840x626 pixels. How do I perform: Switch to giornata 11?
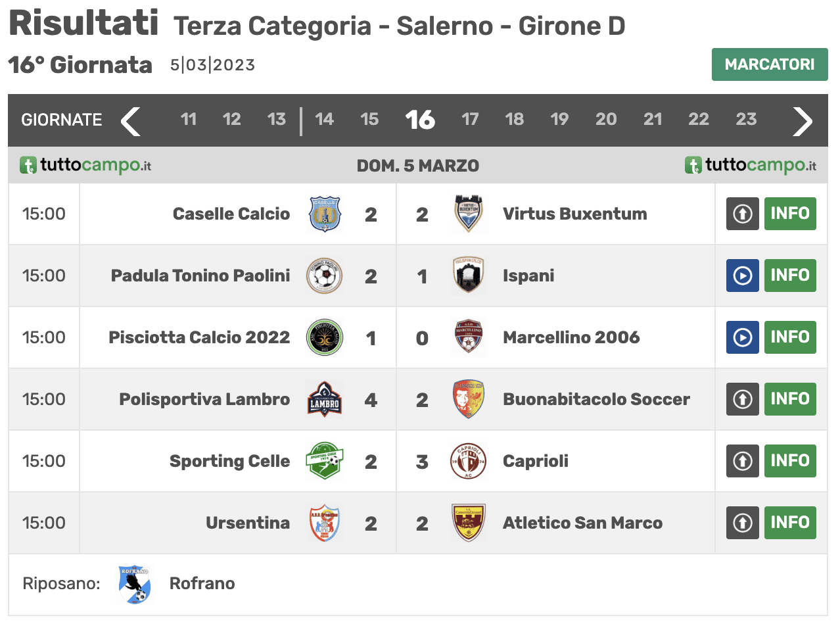(189, 119)
